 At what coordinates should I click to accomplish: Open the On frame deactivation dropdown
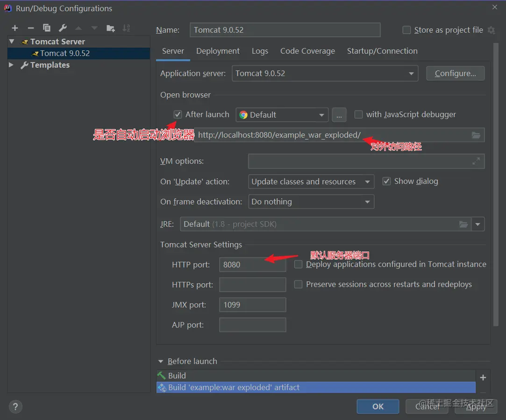coord(311,202)
